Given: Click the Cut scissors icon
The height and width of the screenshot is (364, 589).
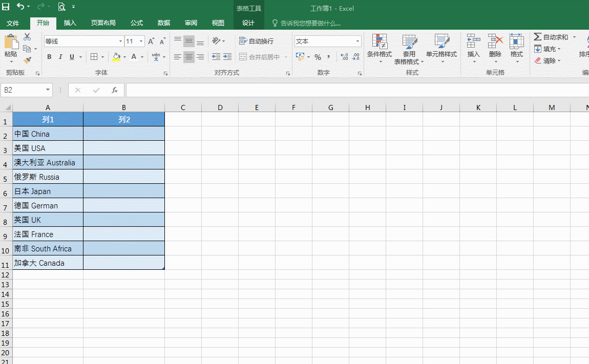Looking at the screenshot, I should [27, 37].
